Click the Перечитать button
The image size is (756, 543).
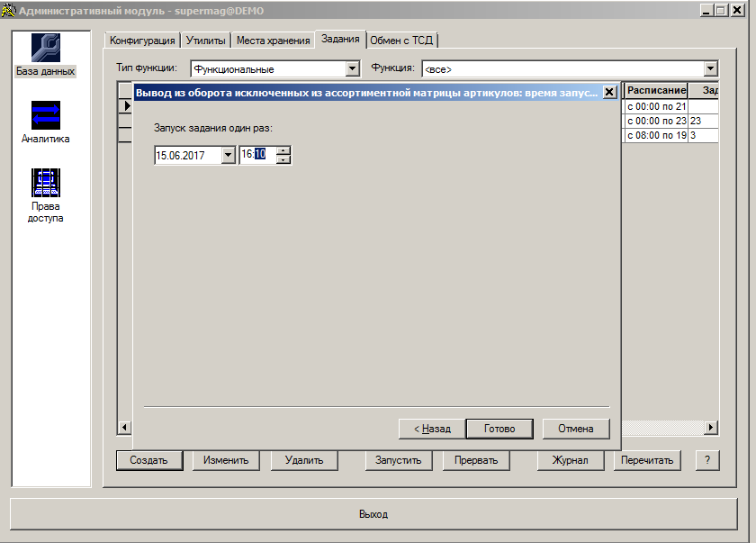[x=647, y=460]
